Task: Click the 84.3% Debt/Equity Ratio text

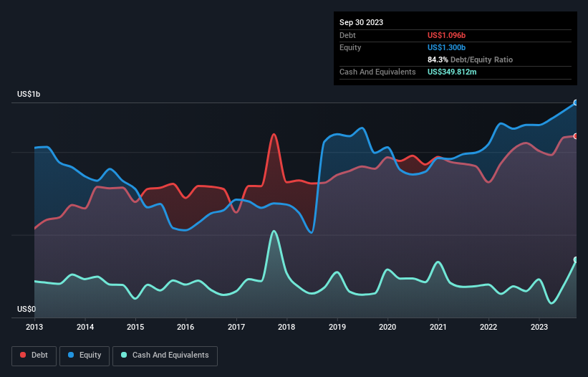Action: click(470, 59)
